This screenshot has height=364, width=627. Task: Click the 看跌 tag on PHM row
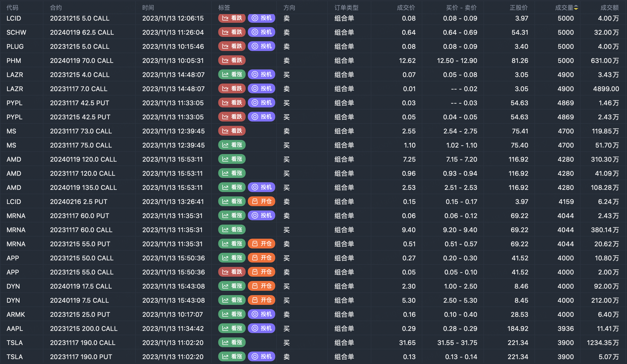[x=232, y=60]
